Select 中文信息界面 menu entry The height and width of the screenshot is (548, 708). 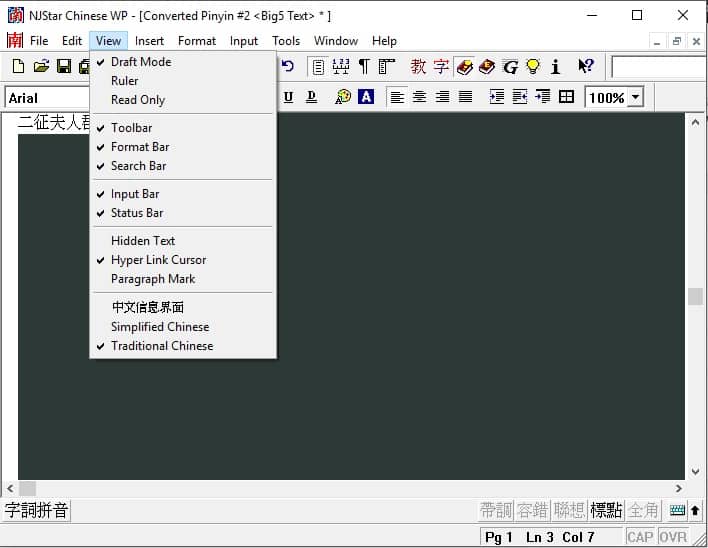tap(183, 307)
